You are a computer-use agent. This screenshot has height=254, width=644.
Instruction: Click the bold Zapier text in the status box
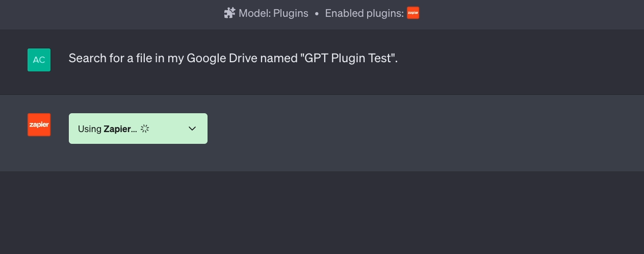pyautogui.click(x=120, y=129)
